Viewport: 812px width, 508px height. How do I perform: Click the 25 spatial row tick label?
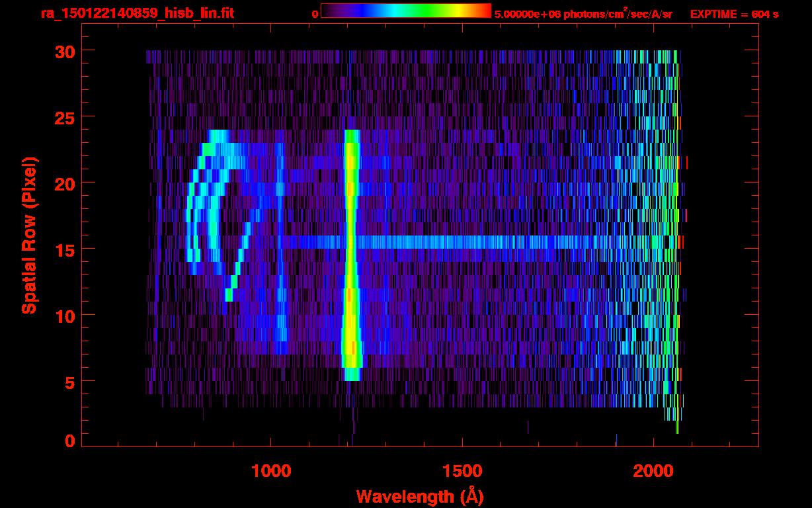coord(64,117)
